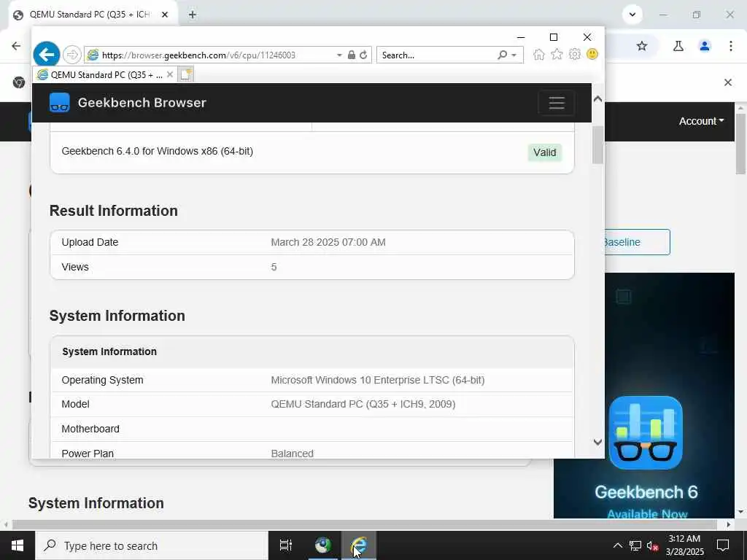This screenshot has width=747, height=560.
Task: Click QEMU Standard PC model value
Action: click(x=363, y=404)
